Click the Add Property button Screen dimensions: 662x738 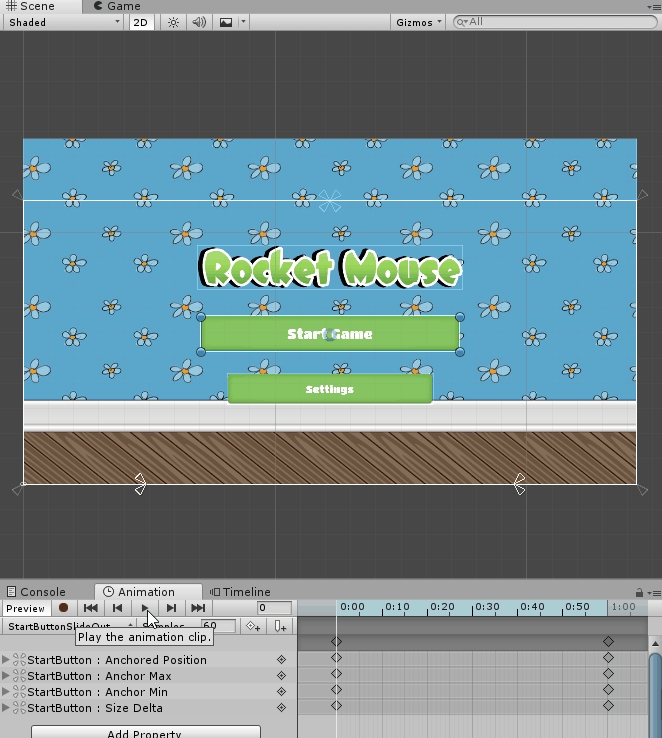[145, 733]
